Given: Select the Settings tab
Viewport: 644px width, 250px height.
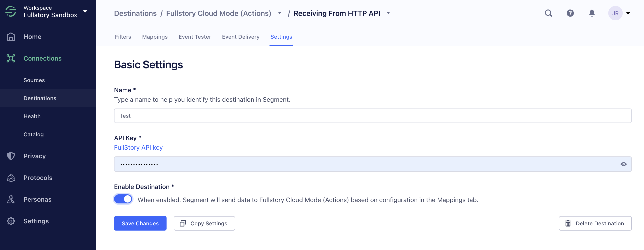Looking at the screenshot, I should point(281,37).
